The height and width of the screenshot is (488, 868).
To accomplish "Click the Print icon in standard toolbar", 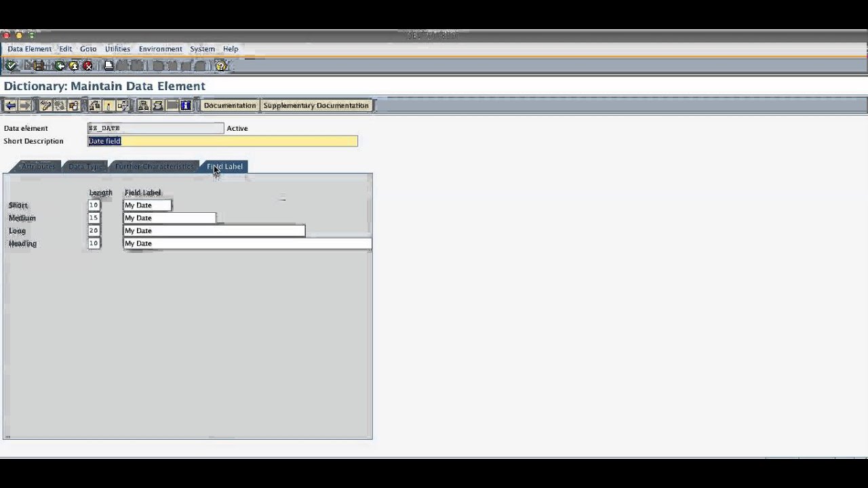I will click(108, 66).
